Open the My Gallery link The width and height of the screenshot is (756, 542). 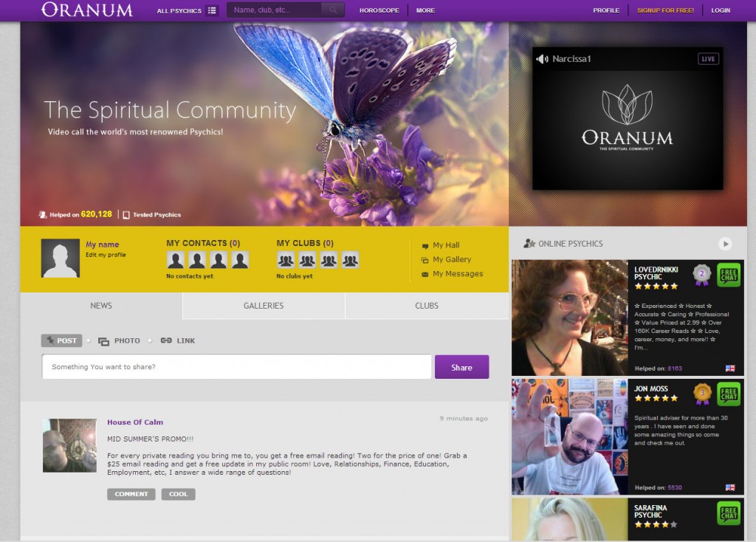tap(452, 259)
